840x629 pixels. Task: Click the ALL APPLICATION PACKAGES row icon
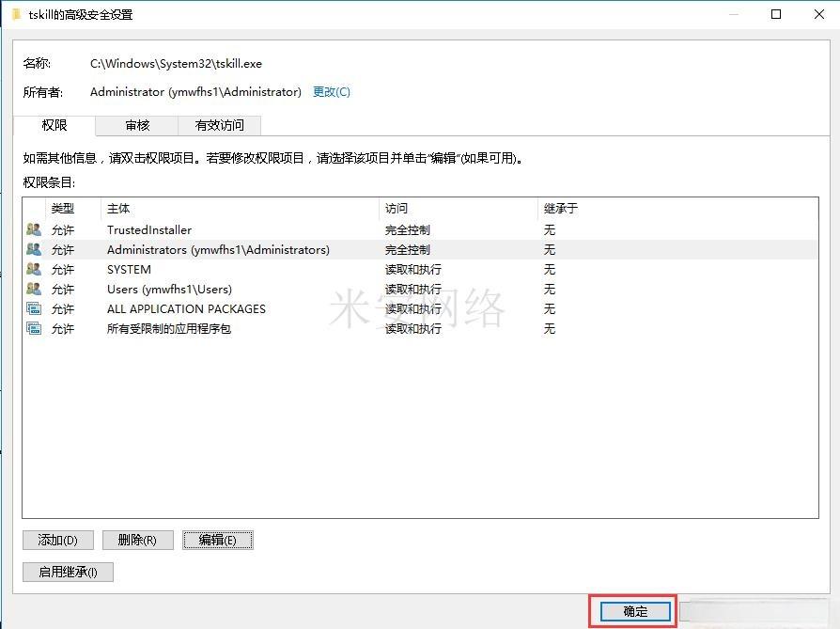click(x=34, y=309)
